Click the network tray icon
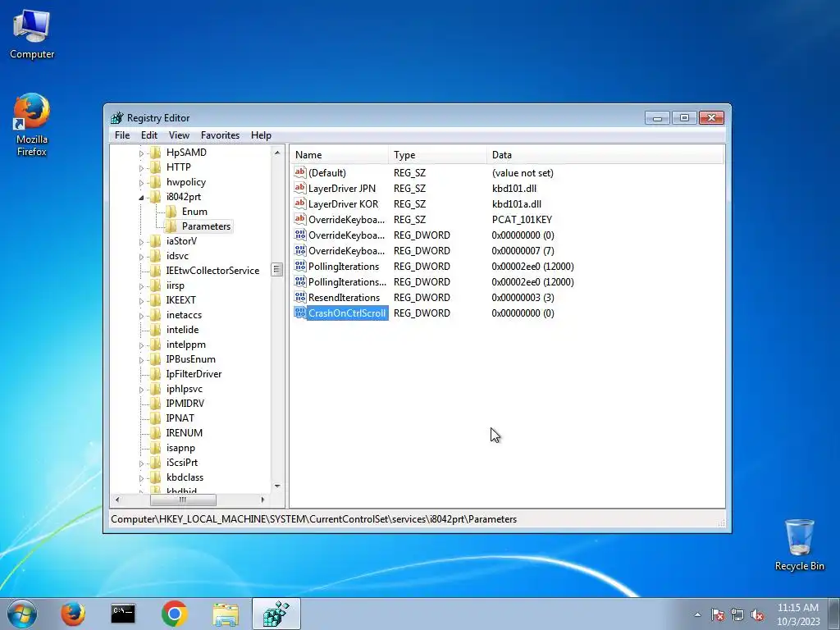The width and height of the screenshot is (840, 630). click(737, 615)
